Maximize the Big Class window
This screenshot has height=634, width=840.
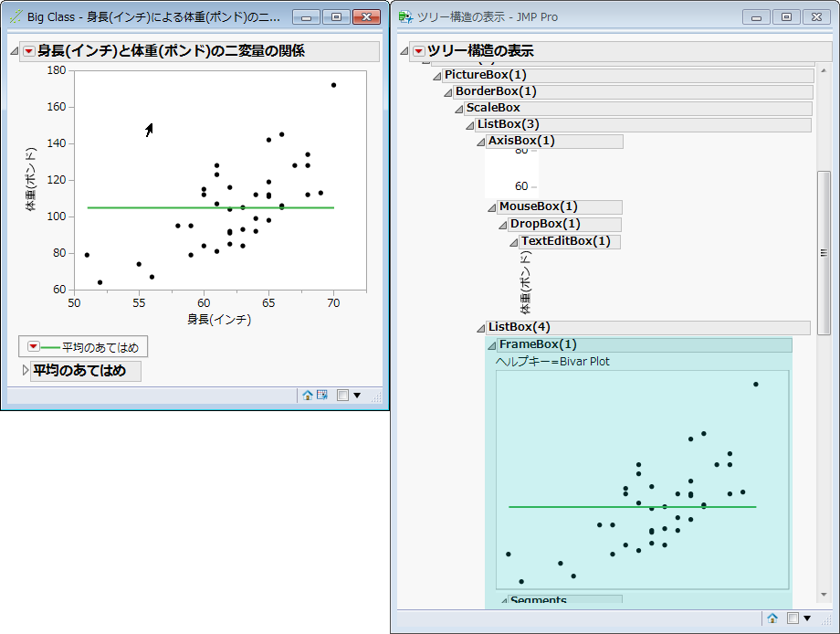click(x=336, y=17)
